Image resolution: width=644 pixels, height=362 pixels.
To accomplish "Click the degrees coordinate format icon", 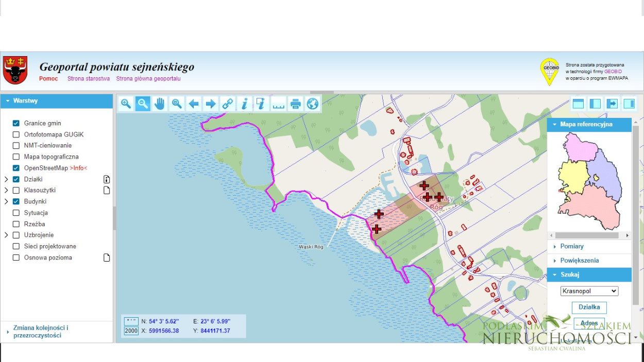I will (131, 321).
